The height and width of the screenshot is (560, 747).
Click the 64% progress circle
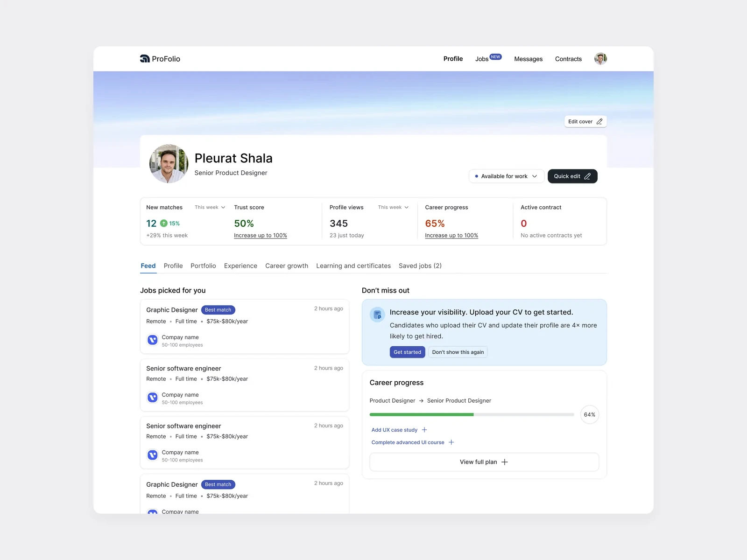[x=590, y=414]
